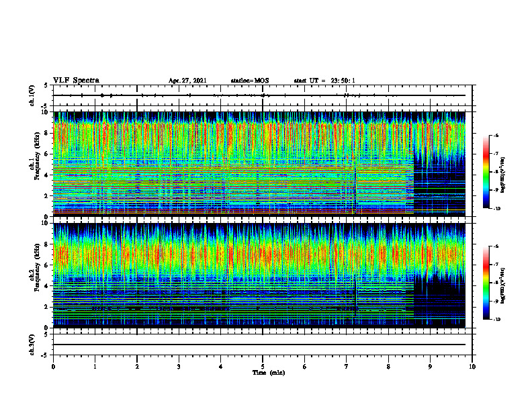This screenshot has height=411, width=532.
Task: Click the "-6" tick on ch.1 colorbar
Action: point(496,135)
